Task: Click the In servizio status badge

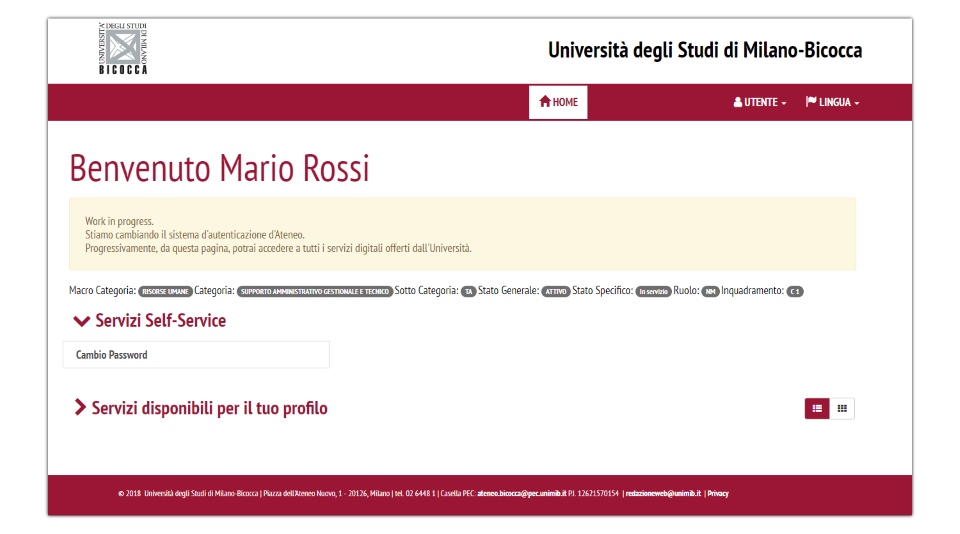Action: [653, 292]
